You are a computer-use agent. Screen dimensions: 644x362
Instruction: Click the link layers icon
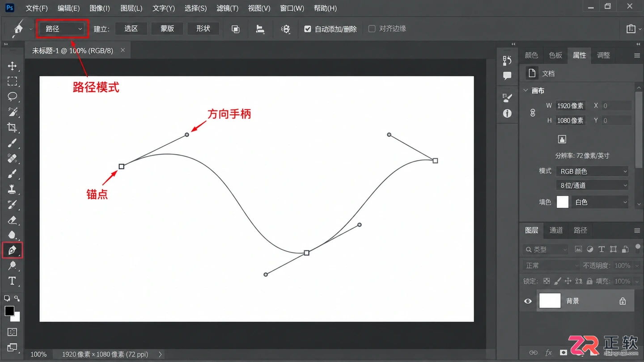point(534,353)
